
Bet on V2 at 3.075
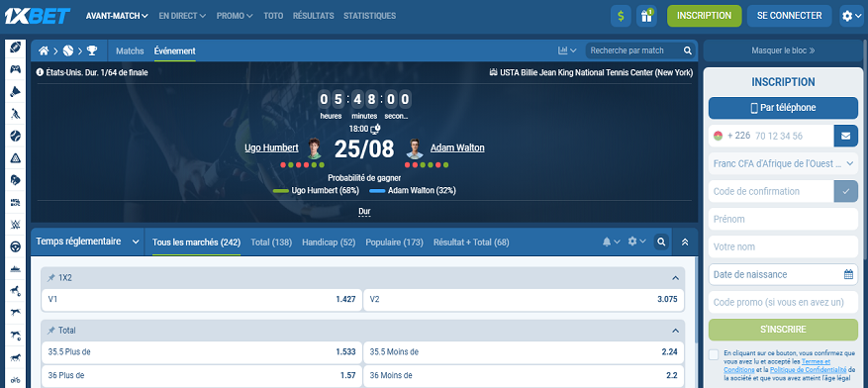525,300
